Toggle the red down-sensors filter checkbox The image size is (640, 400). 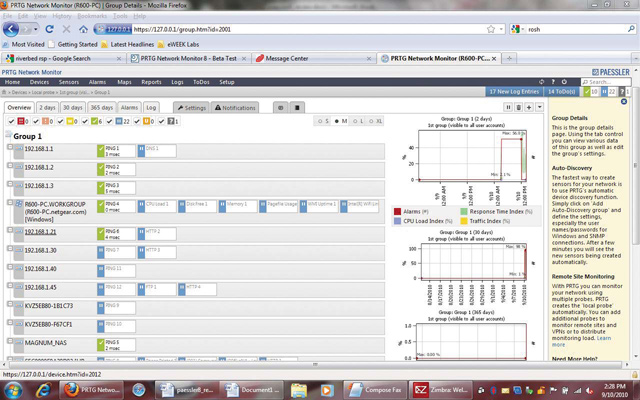point(11,121)
